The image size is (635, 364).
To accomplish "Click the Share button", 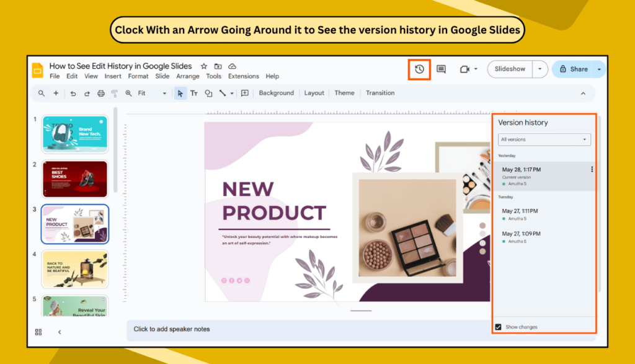I will tap(574, 69).
